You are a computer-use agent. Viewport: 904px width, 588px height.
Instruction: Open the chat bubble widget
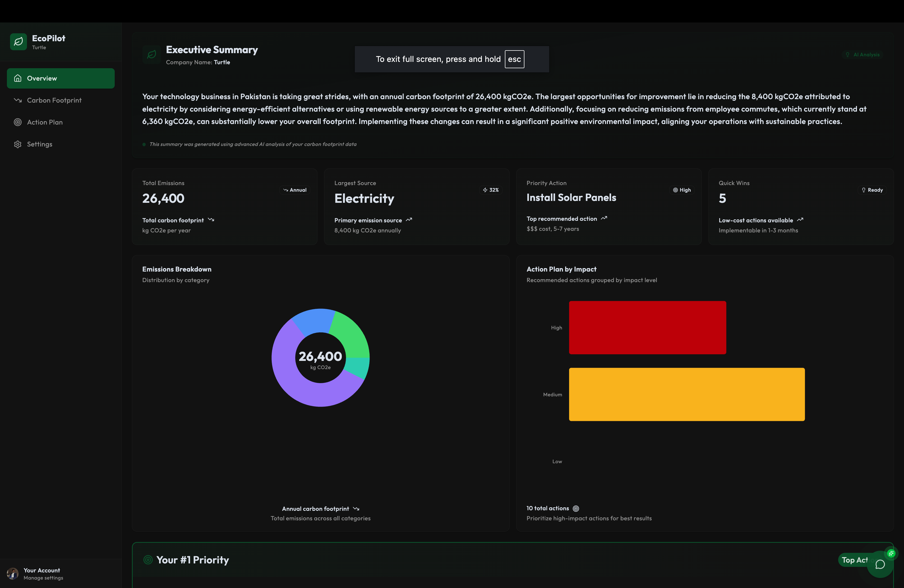pos(880,564)
